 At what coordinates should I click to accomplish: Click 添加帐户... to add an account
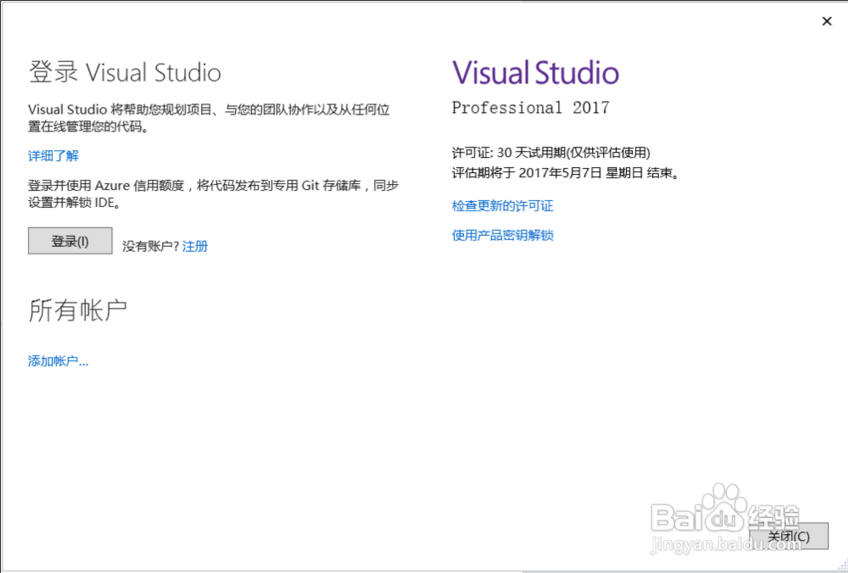(x=58, y=361)
